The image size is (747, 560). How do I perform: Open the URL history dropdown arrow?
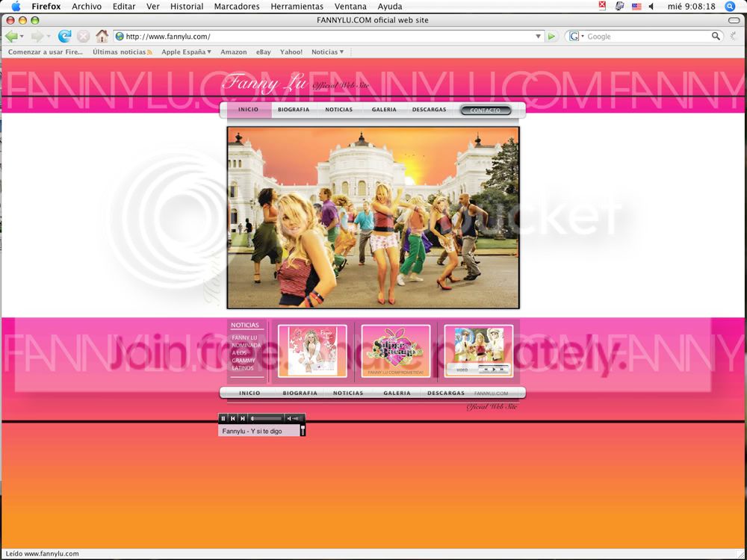(x=538, y=36)
